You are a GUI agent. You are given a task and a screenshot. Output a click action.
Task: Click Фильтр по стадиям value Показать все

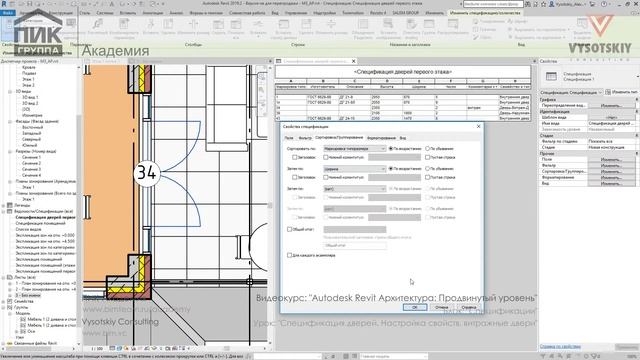pyautogui.click(x=611, y=141)
